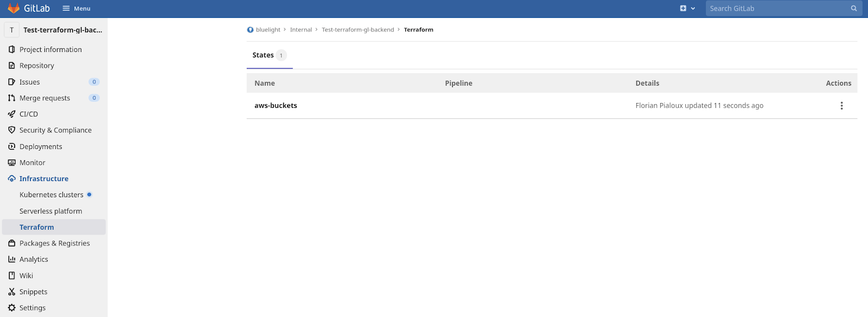Image resolution: width=868 pixels, height=317 pixels.
Task: Click Test-terraform-gl-backend breadcrumb link
Action: tap(358, 30)
